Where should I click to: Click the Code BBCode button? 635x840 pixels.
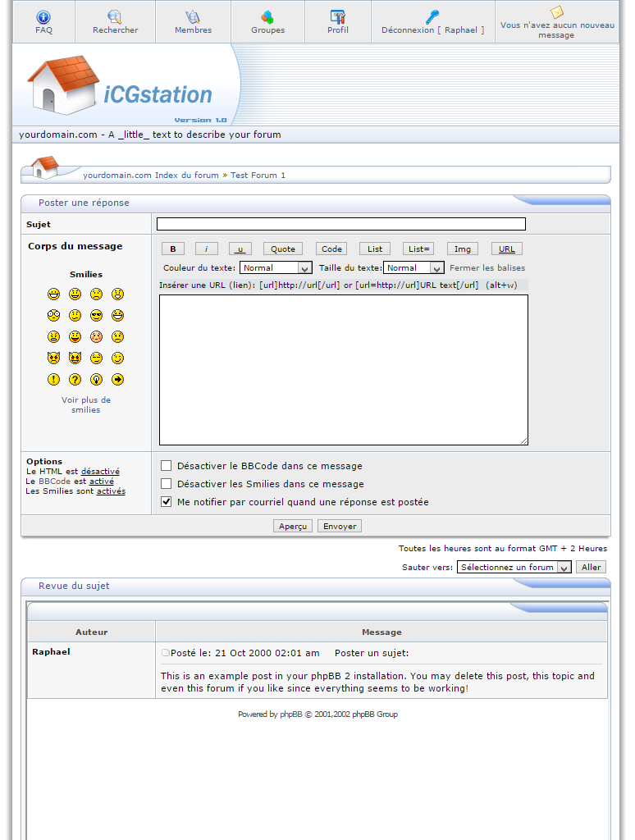[331, 249]
